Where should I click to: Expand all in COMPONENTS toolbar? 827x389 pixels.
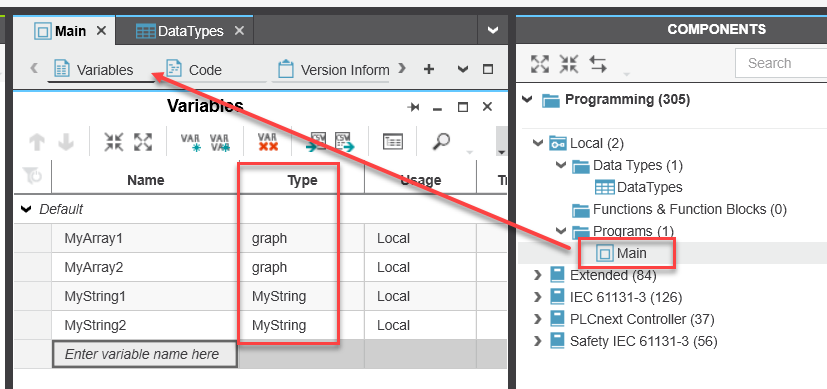(540, 64)
